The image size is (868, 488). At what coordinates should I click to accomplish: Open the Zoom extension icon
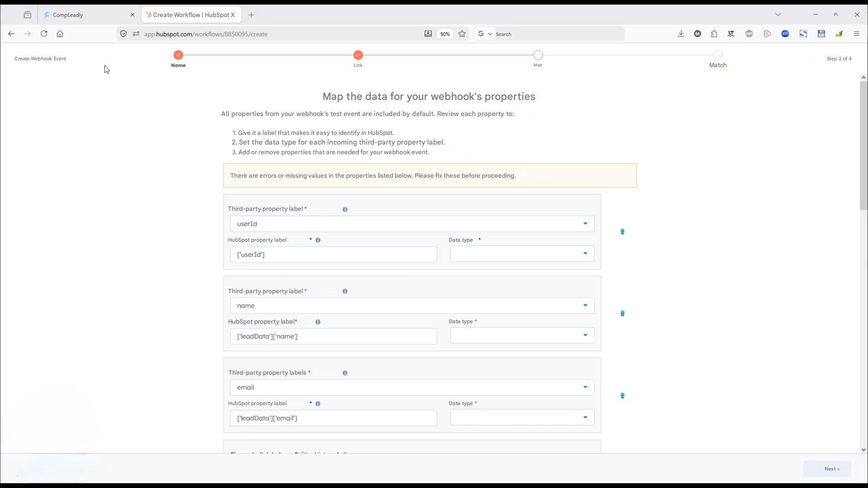(x=786, y=34)
